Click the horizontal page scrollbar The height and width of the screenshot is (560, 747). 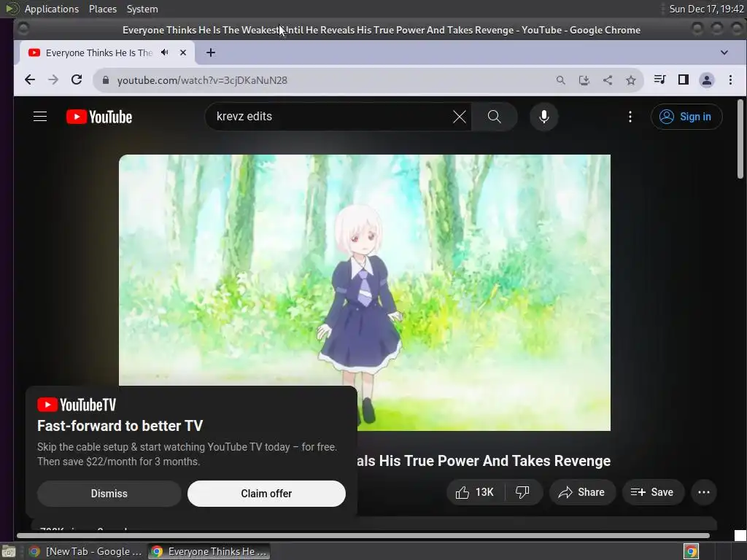click(x=363, y=536)
